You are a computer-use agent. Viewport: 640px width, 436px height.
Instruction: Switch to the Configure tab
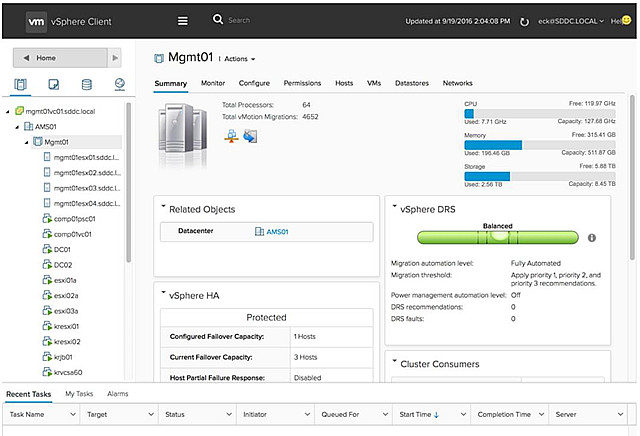pyautogui.click(x=254, y=83)
